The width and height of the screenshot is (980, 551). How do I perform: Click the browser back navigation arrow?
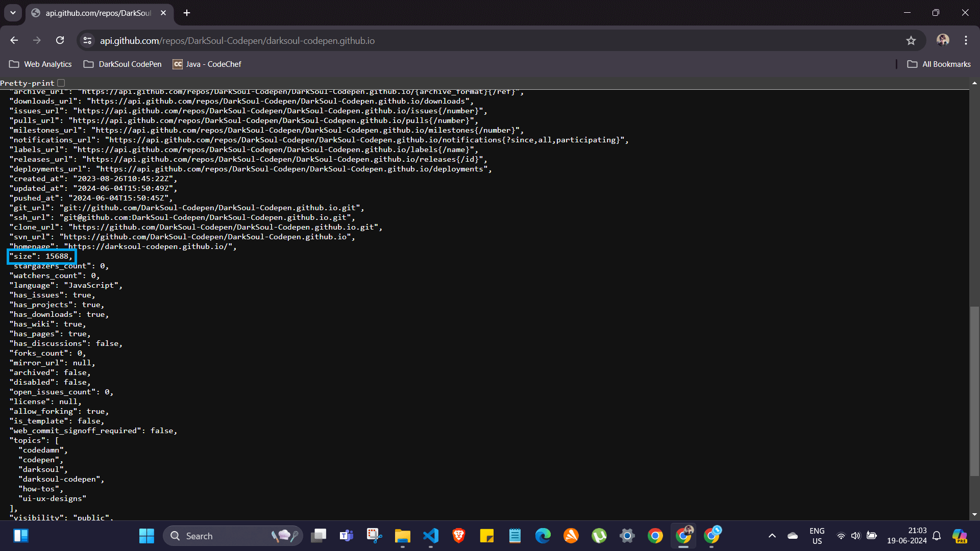pos(14,40)
